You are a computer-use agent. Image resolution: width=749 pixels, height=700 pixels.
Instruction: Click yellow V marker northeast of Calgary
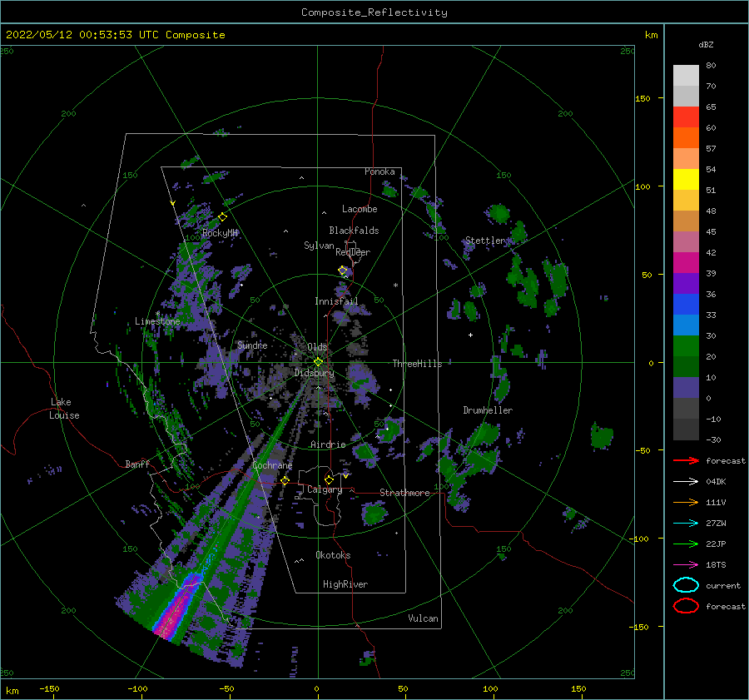[x=345, y=476]
